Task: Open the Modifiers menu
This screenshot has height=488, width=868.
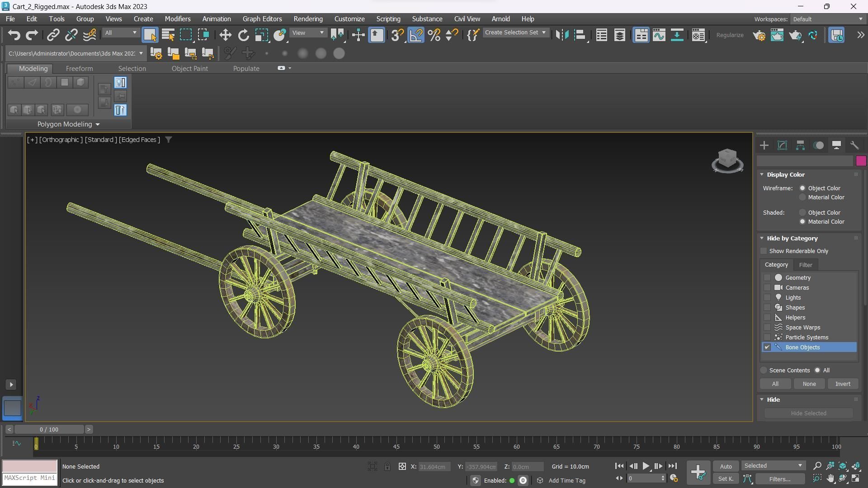Action: (177, 19)
